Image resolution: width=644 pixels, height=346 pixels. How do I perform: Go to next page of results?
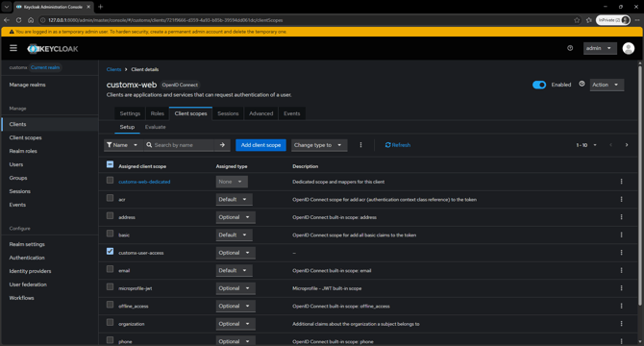[627, 145]
